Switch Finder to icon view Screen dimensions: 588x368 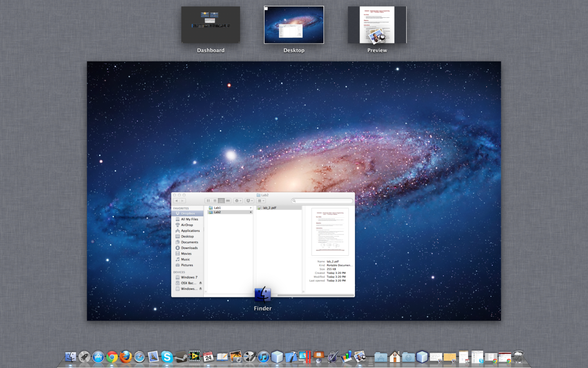coord(208,201)
